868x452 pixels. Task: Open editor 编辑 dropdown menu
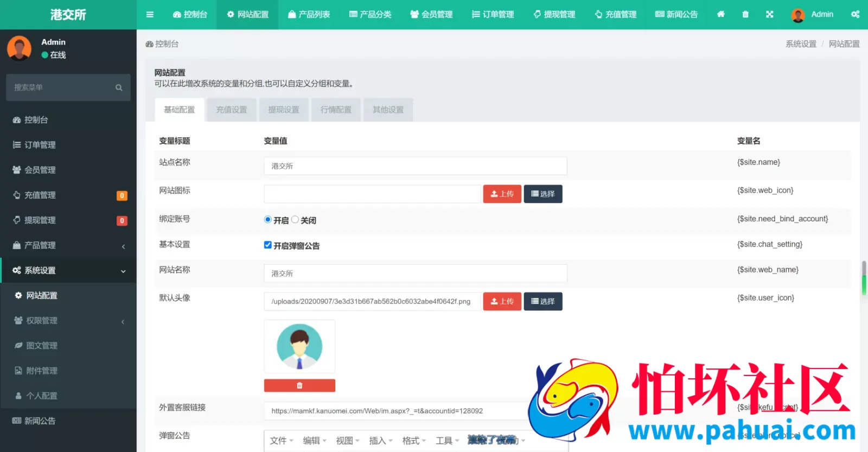315,441
